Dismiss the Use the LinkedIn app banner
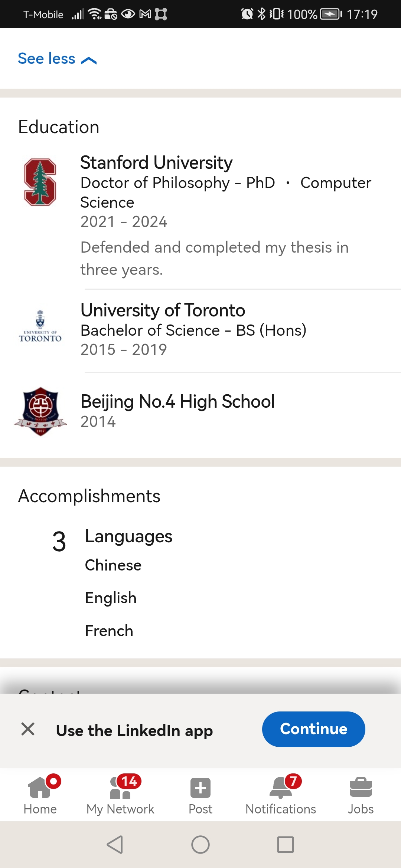The width and height of the screenshot is (401, 868). point(28,729)
